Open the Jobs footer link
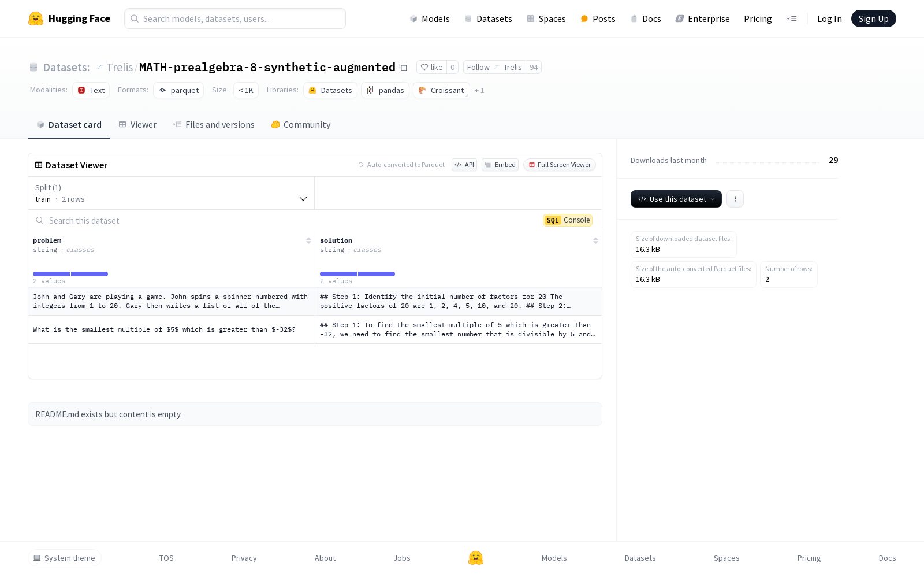This screenshot has width=924, height=578. (402, 558)
